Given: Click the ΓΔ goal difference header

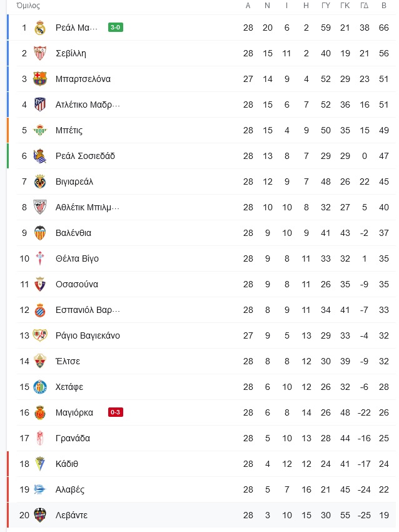Looking at the screenshot, I should (x=365, y=6).
